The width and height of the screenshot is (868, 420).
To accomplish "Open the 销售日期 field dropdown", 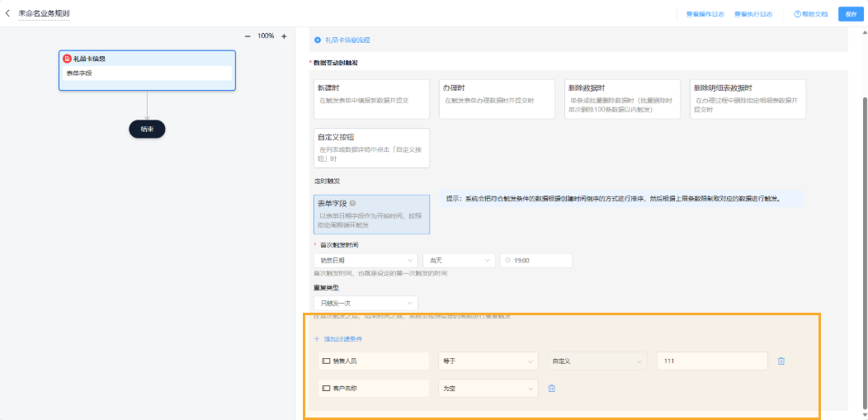I will coord(366,261).
